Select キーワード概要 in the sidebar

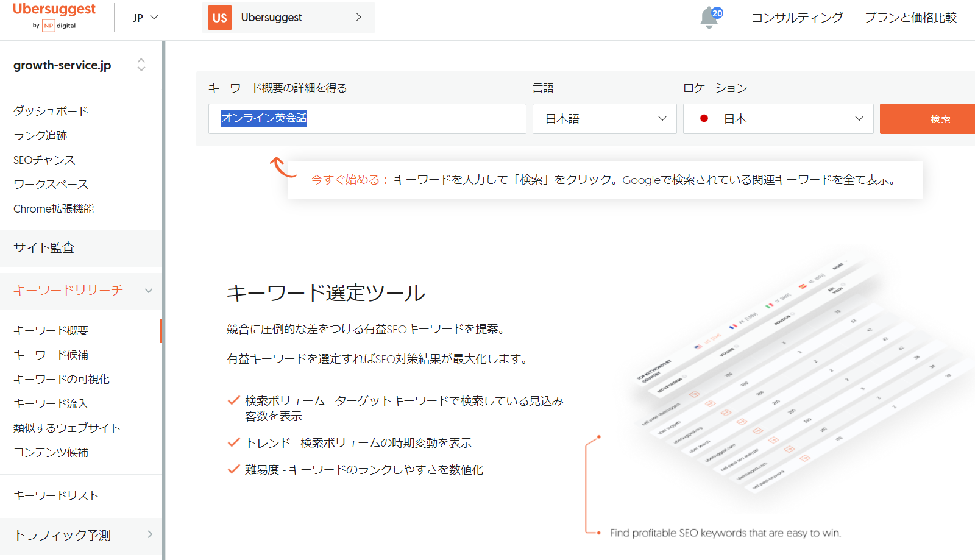tap(51, 330)
